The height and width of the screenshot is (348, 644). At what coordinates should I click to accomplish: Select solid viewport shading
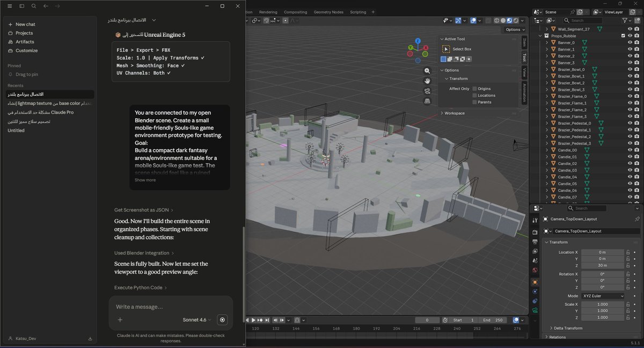click(503, 20)
